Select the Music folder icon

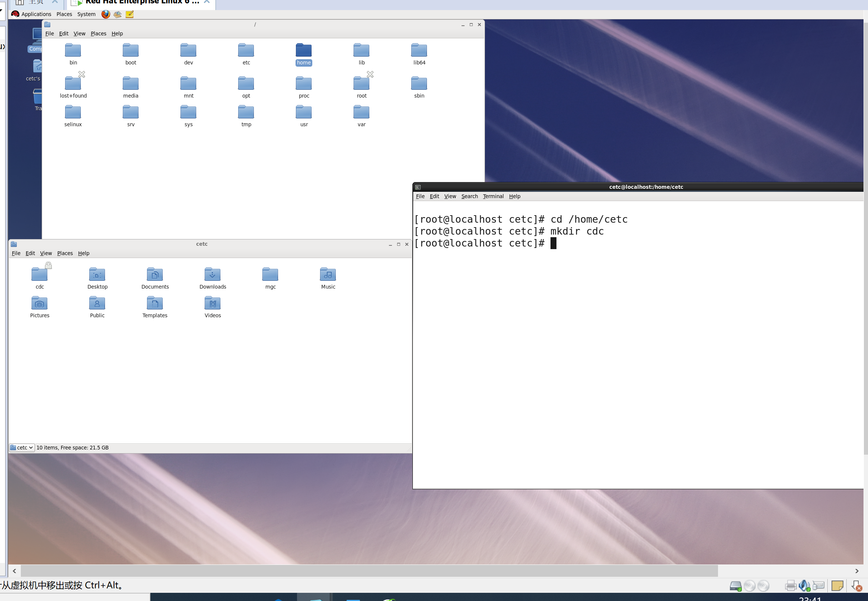328,274
